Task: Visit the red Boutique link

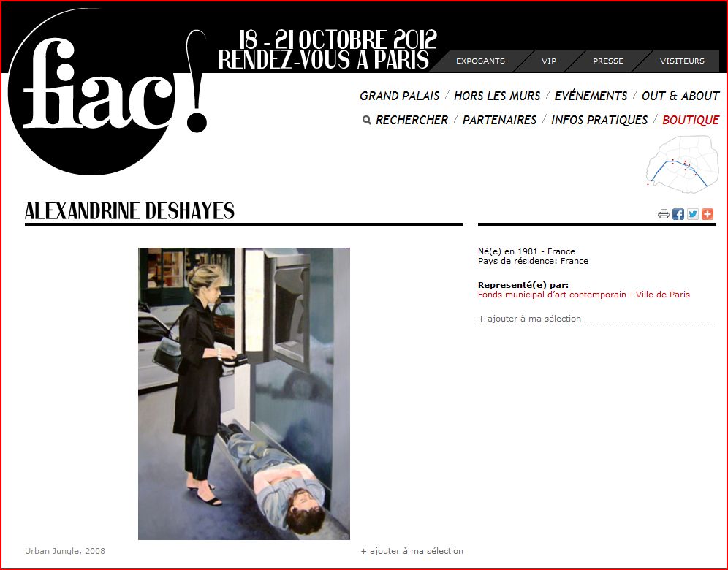Action: point(691,120)
